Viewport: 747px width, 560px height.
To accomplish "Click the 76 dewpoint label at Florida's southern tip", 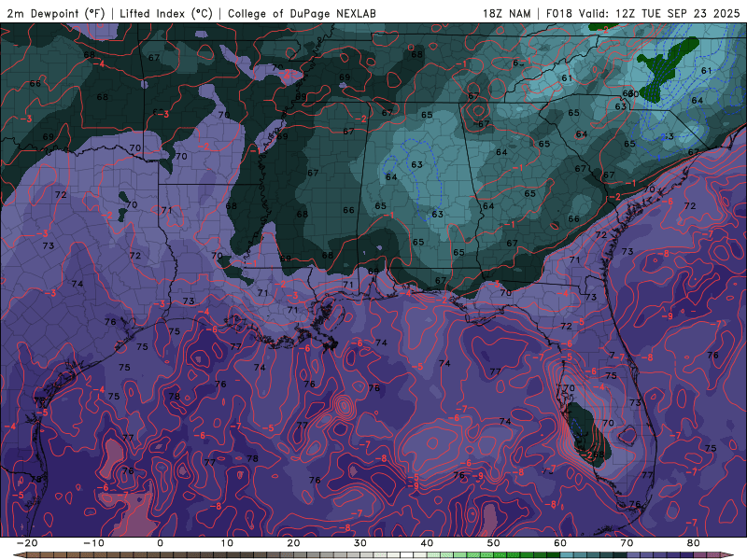I will tap(635, 504).
